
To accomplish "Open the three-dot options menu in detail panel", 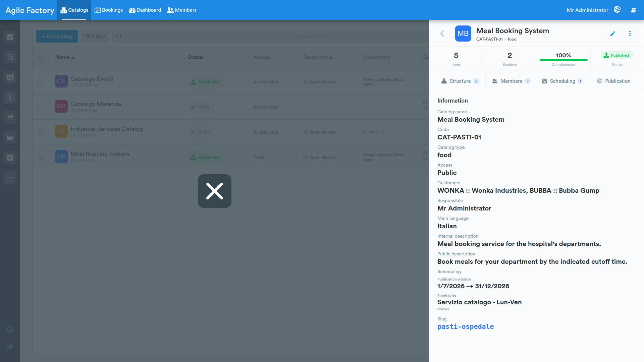I will [630, 34].
